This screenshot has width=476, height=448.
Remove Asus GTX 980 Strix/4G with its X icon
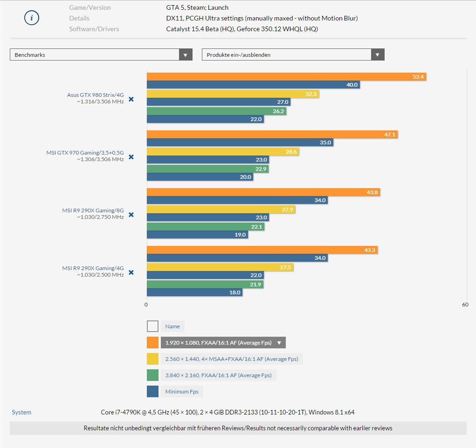(x=131, y=99)
